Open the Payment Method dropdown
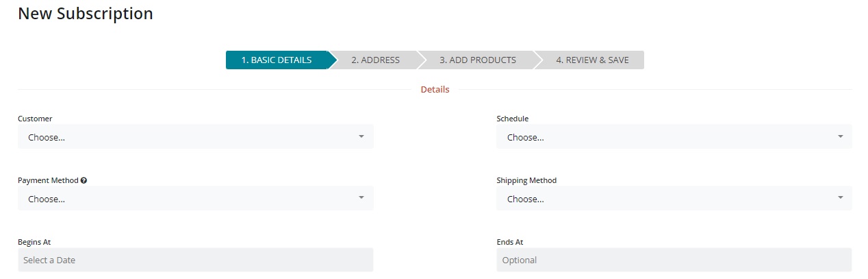 pos(195,199)
